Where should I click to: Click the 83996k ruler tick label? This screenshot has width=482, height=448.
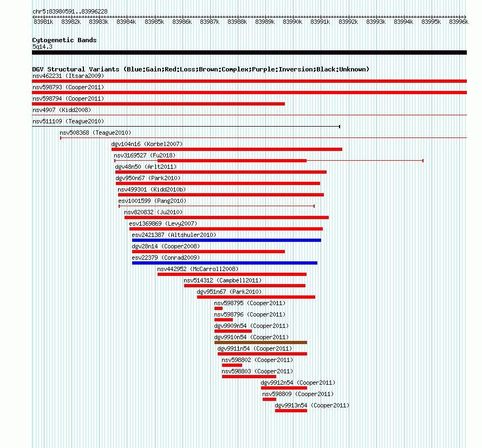coord(459,22)
